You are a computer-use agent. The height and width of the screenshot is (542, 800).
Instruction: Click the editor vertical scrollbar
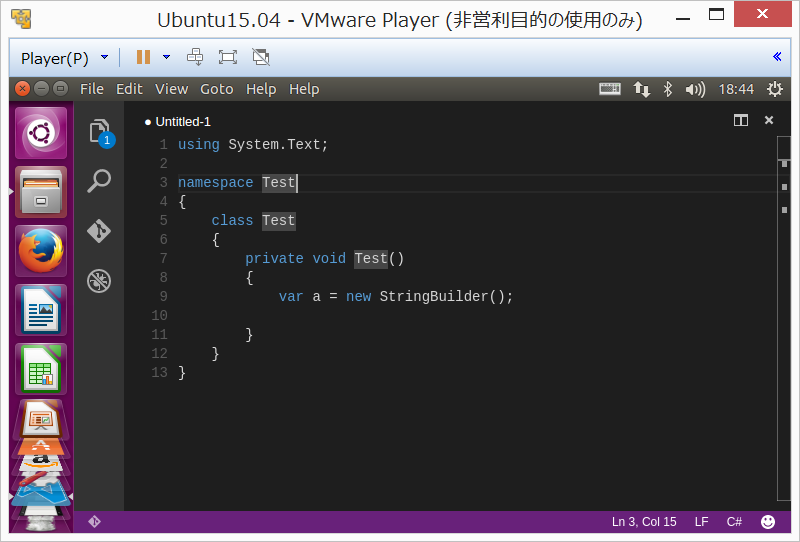[784, 319]
